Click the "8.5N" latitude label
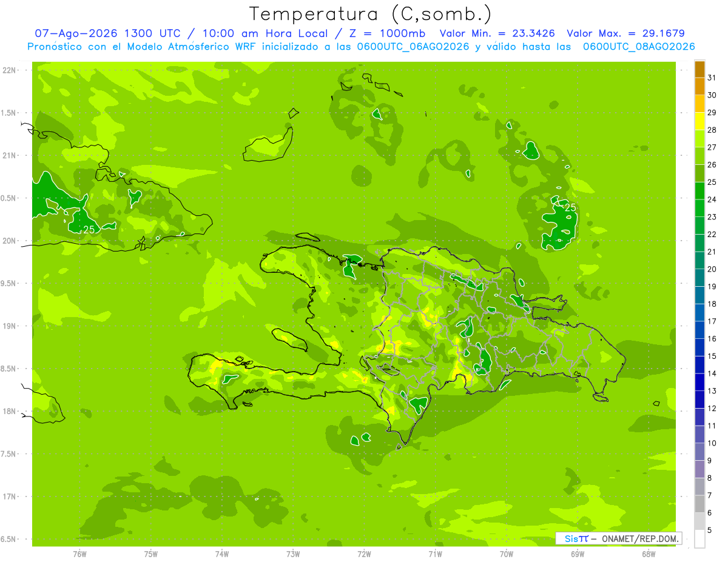The width and height of the screenshot is (728, 562). (x=9, y=369)
